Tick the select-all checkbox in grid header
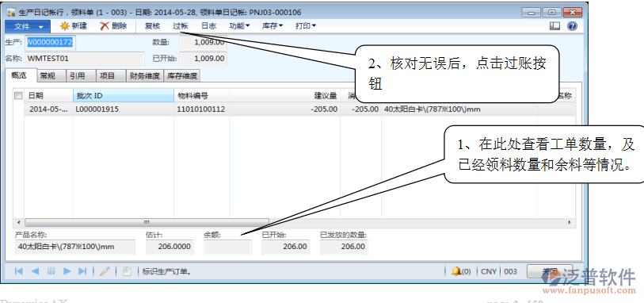 18,96
